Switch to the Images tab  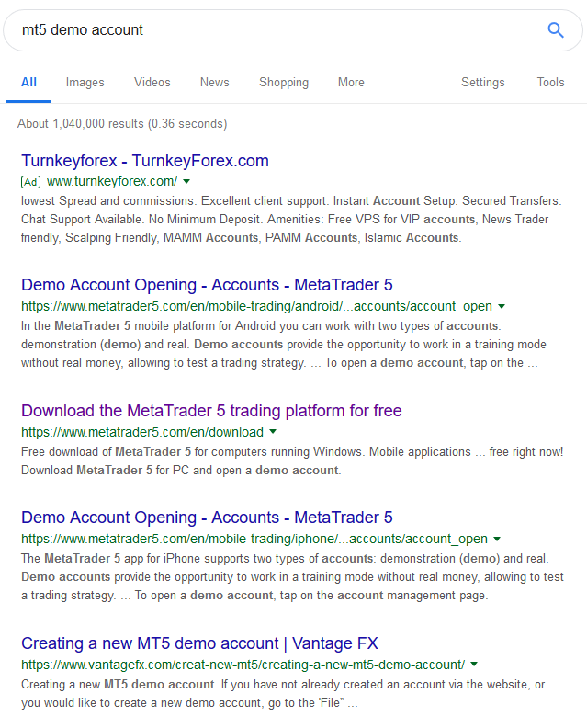pos(85,82)
